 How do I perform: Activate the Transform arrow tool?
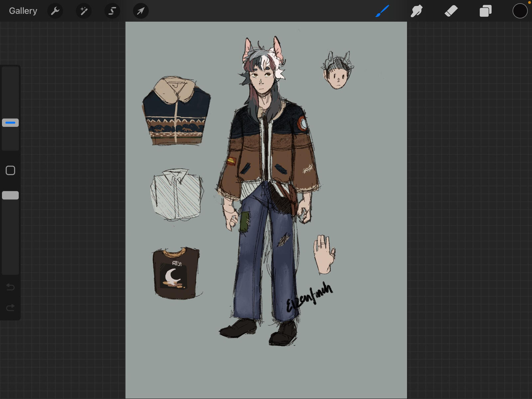[141, 11]
